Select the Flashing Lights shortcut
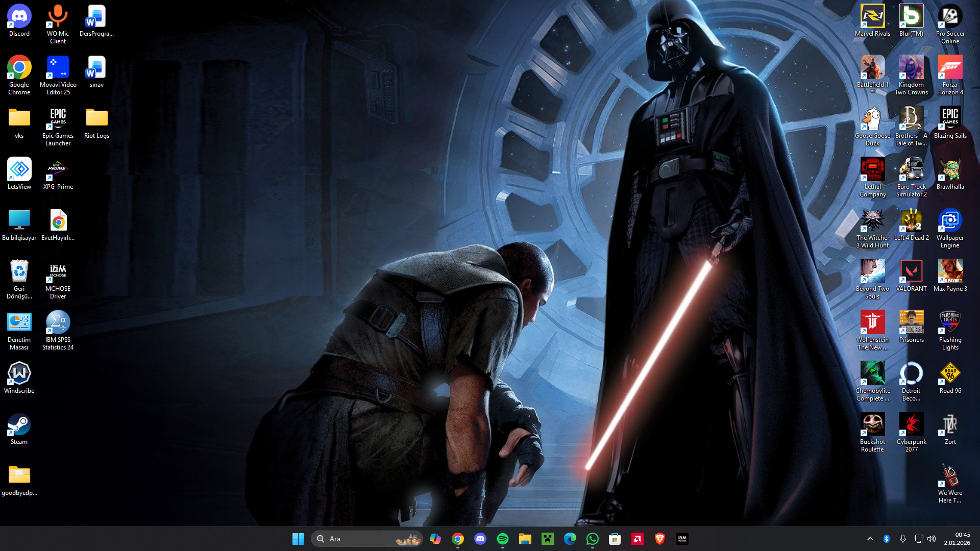The width and height of the screenshot is (980, 551). [950, 330]
